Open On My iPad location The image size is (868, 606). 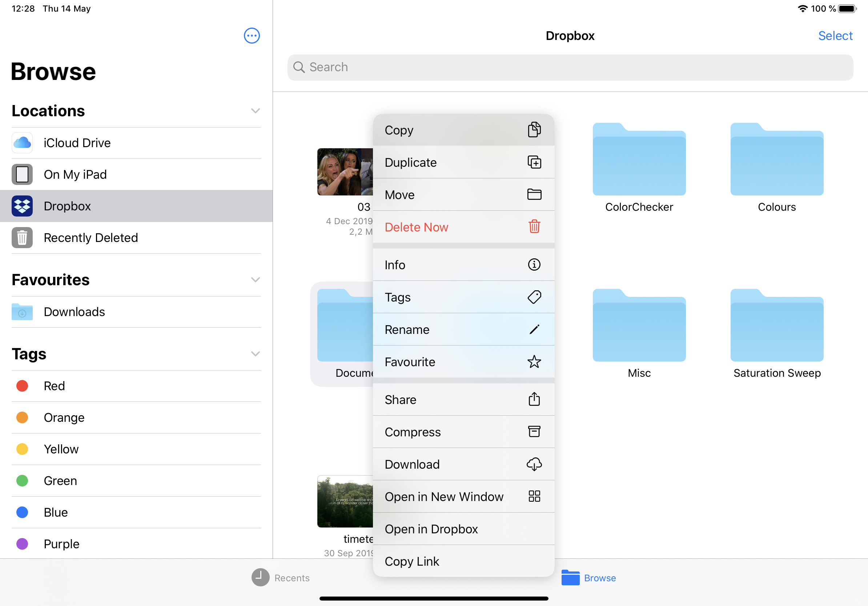[136, 174]
